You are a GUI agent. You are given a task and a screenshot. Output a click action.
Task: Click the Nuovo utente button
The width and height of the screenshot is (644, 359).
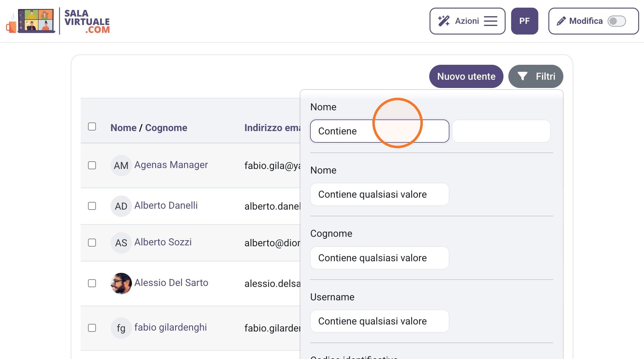(x=466, y=76)
